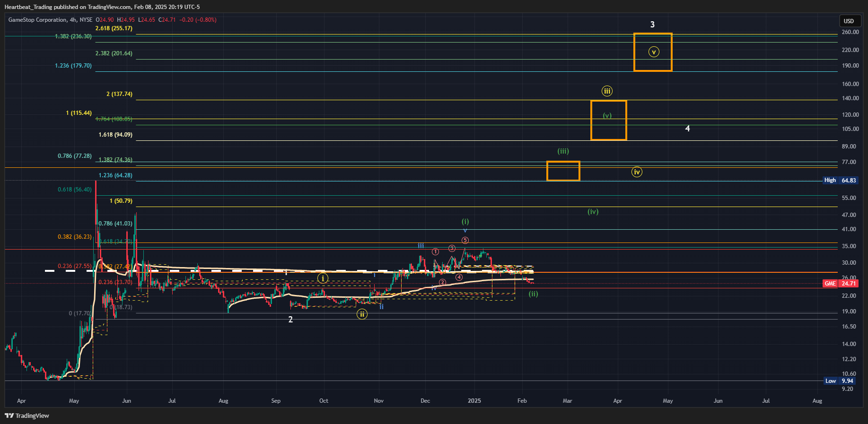
Task: Select the 1.236 (179.70) Fibonacci label
Action: (73, 66)
